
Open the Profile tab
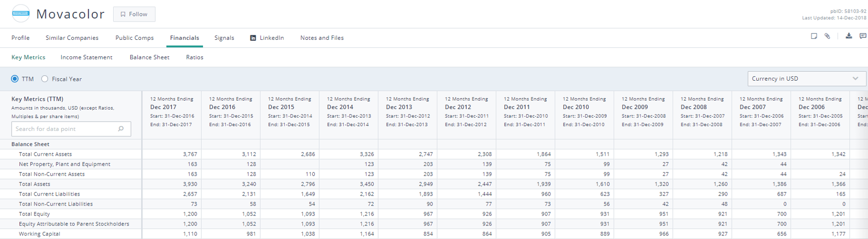pos(20,38)
